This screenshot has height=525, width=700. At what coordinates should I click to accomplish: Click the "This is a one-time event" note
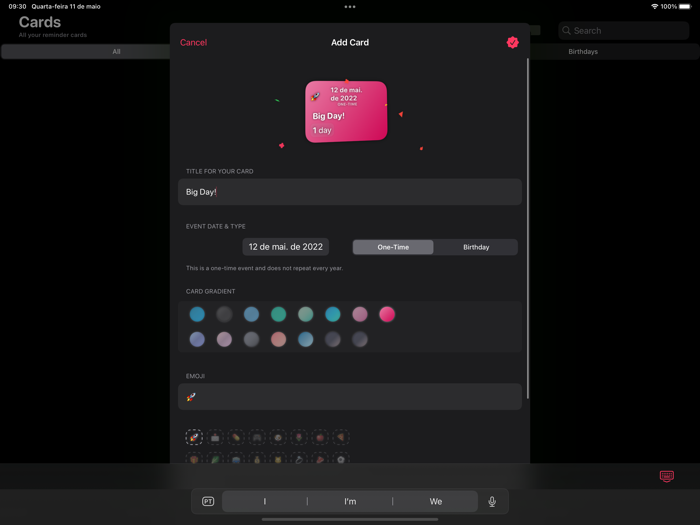coord(264,268)
